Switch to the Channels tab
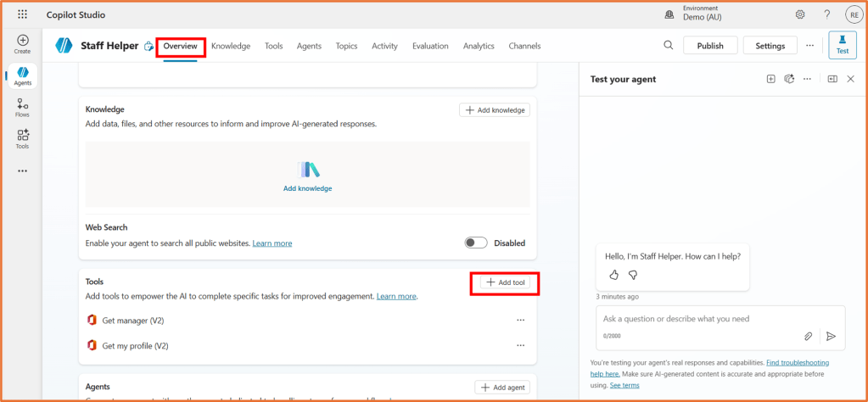The image size is (868, 402). 524,47
